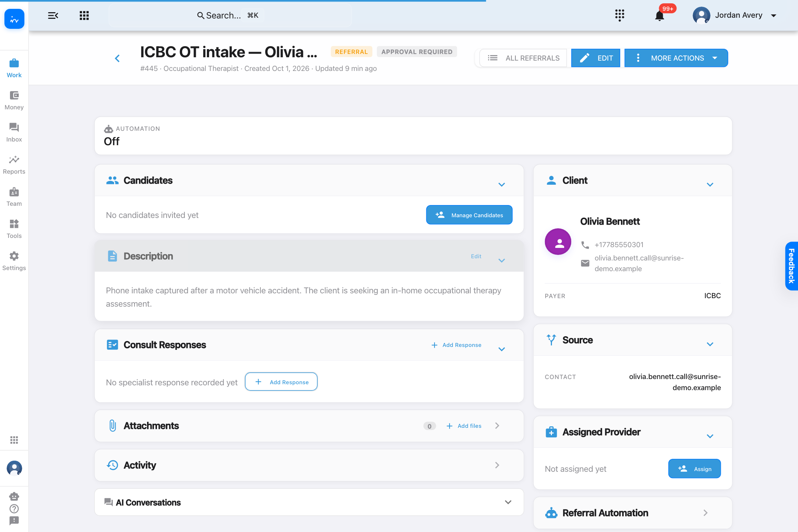Image resolution: width=798 pixels, height=532 pixels.
Task: Open the Inbox section in sidebar
Action: [14, 133]
